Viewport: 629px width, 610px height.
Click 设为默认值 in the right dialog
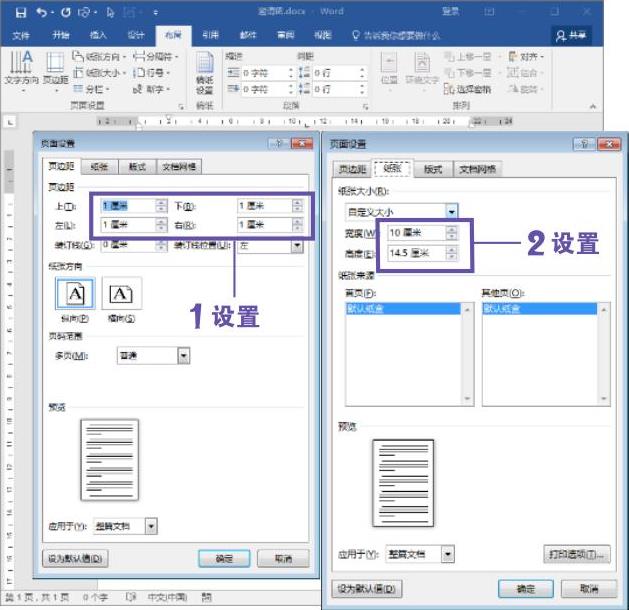click(x=367, y=589)
